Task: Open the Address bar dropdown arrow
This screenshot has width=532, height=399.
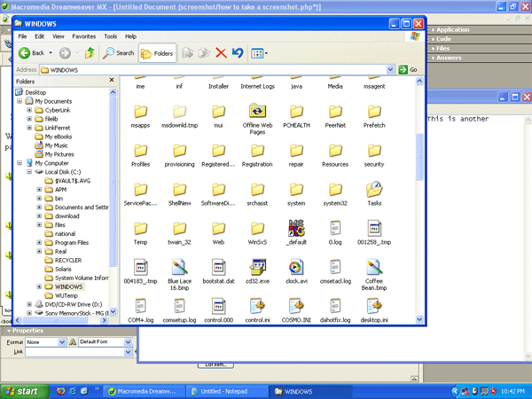Action: [x=390, y=69]
